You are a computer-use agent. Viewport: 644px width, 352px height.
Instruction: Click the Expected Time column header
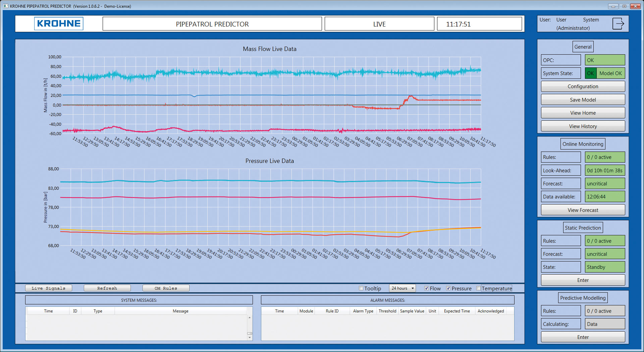pyautogui.click(x=457, y=311)
